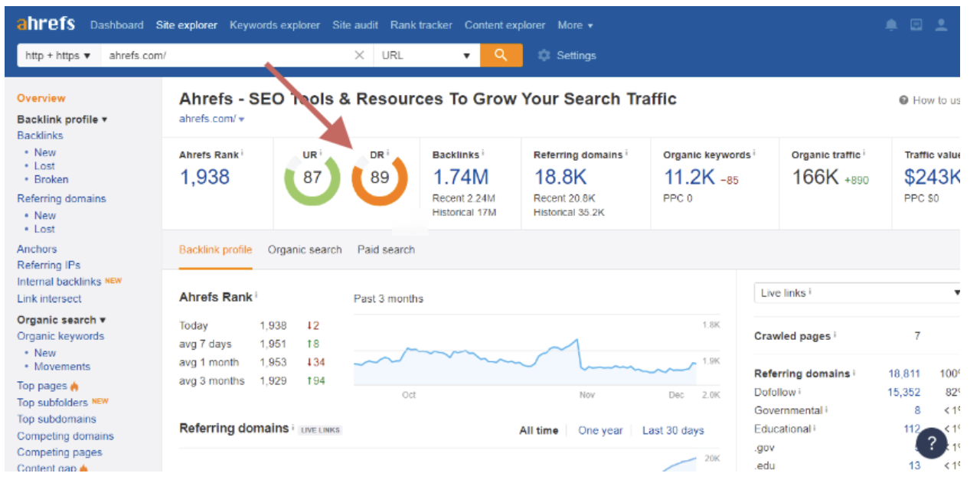
Task: Click the 11.2K organic keywords count
Action: 689,178
